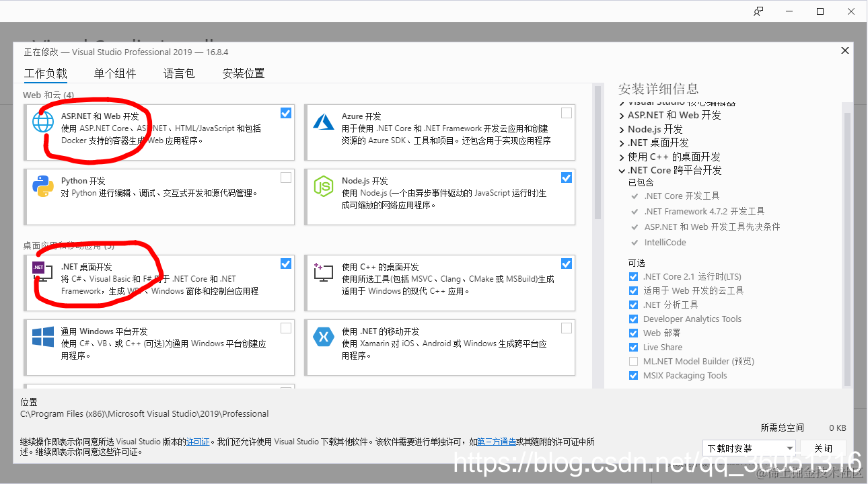Open the 单个组件 tab
Viewport: 868px width, 484px height.
(x=115, y=73)
